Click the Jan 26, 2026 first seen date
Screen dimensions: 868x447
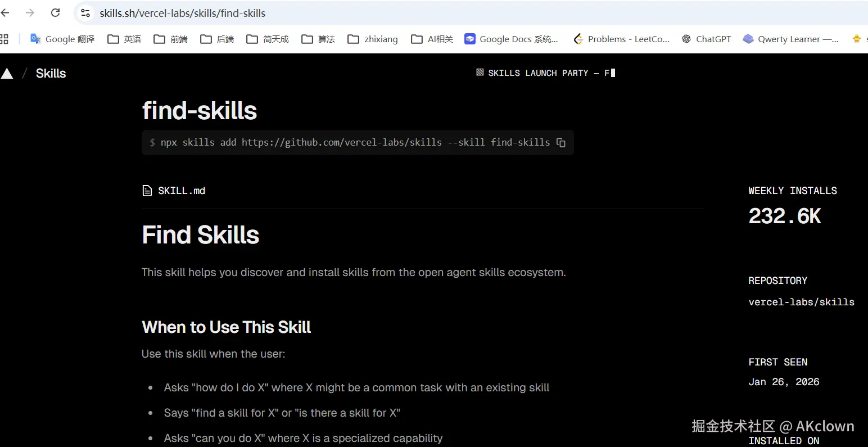784,382
